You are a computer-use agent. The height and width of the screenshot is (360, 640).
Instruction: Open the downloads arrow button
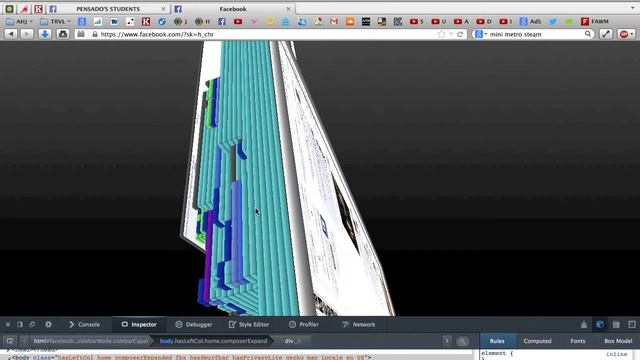click(x=45, y=34)
